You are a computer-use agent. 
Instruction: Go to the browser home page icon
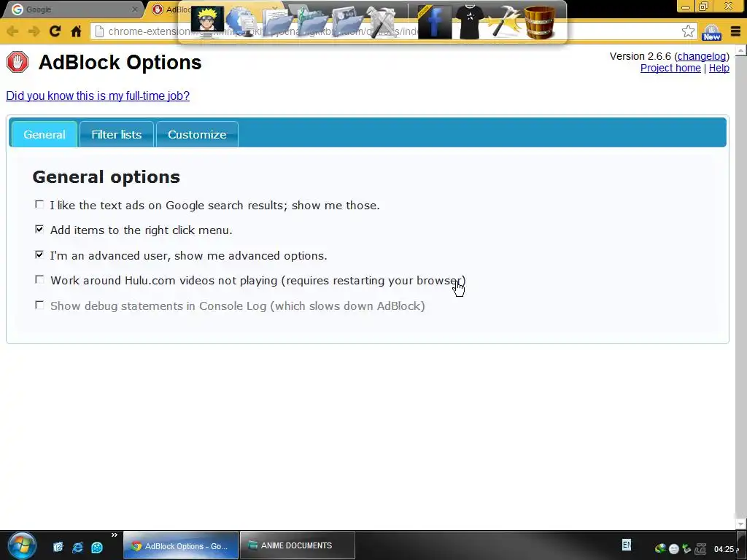tap(76, 31)
